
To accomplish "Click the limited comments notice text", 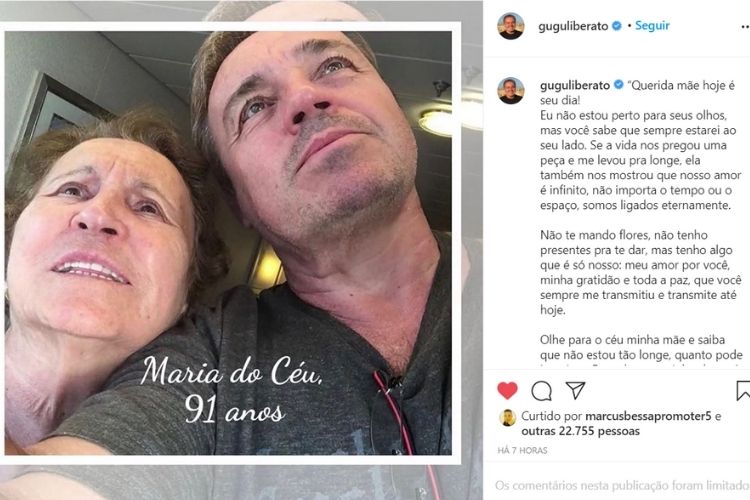I will (622, 486).
